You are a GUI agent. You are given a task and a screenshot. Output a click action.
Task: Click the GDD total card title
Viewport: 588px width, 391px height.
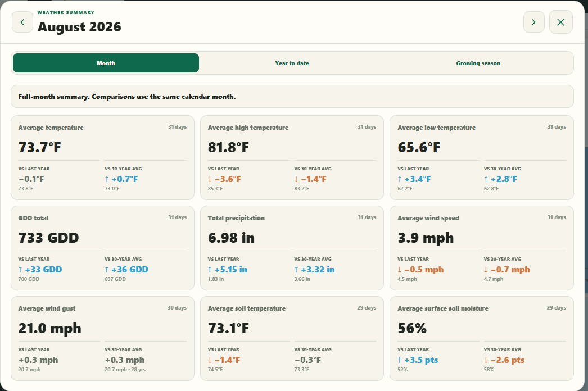pos(33,218)
